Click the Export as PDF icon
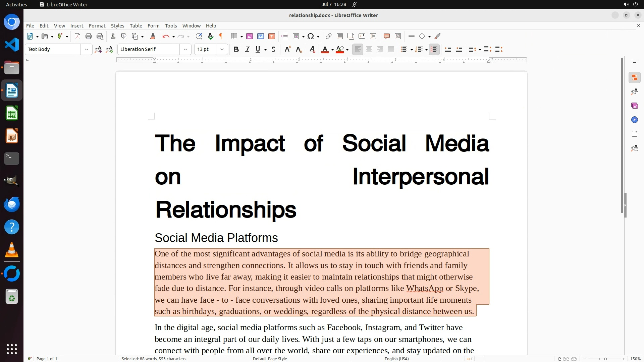The width and height of the screenshot is (644, 362). [77, 36]
